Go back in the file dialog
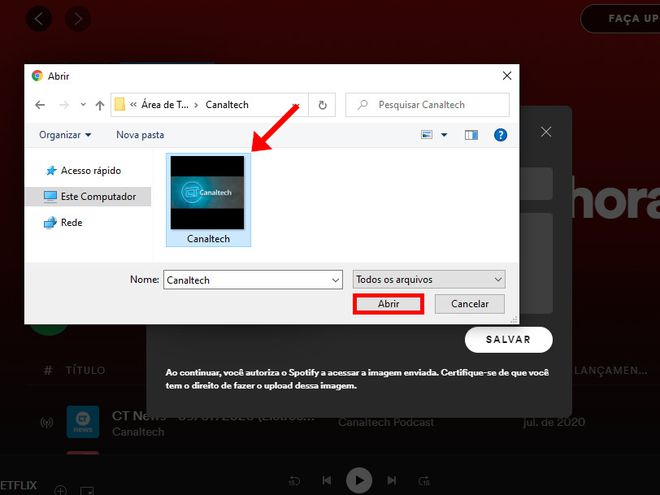Image resolution: width=660 pixels, height=495 pixels. (x=40, y=105)
